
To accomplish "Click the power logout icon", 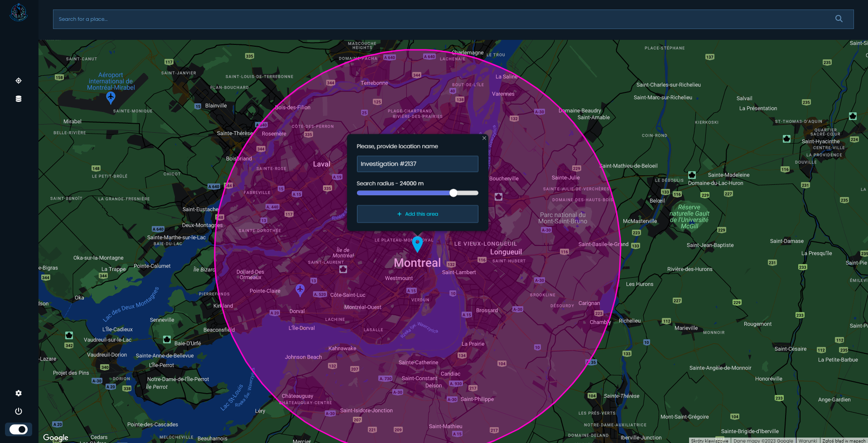I will (x=19, y=411).
